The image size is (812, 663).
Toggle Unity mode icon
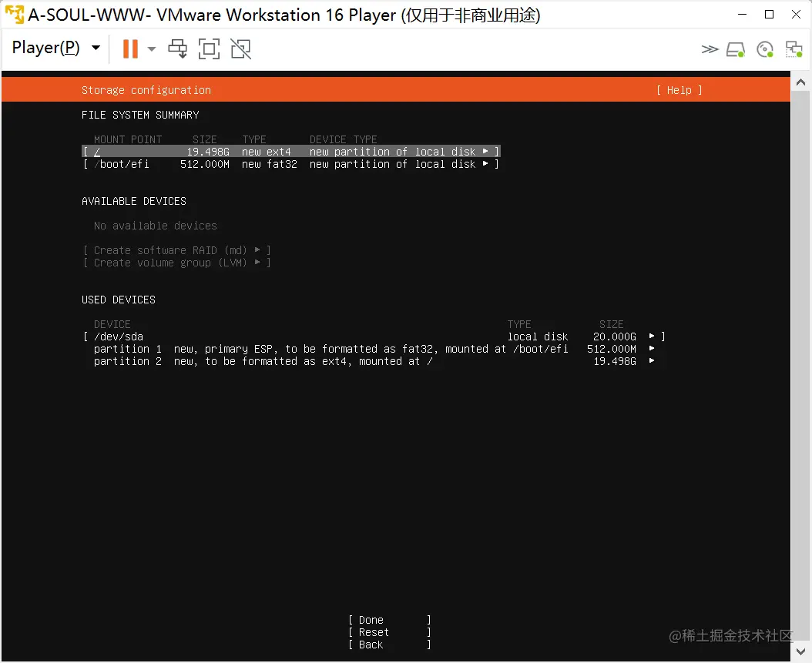pos(241,49)
